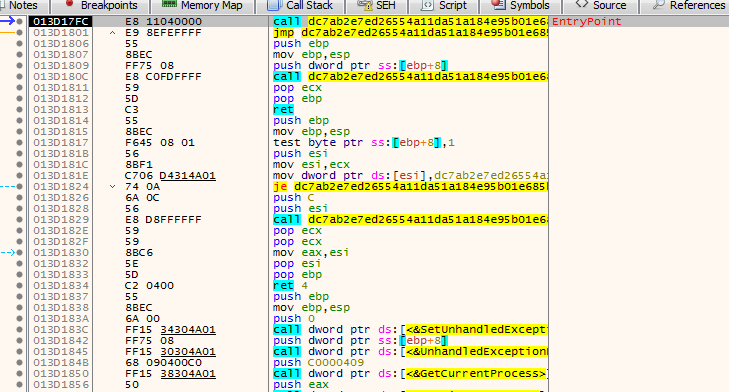The width and height of the screenshot is (729, 392).
Task: Toggle breakpoint dot at address 013D17FC
Action: (19, 21)
